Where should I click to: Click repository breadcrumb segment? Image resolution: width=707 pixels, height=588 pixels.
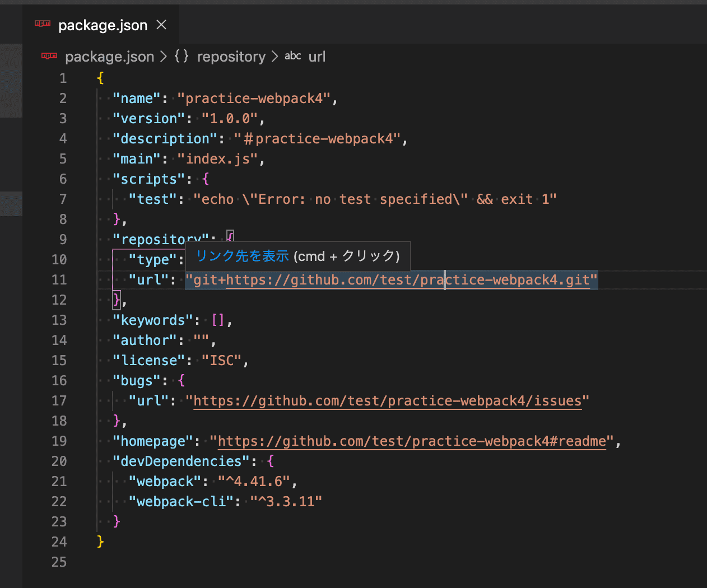pyautogui.click(x=231, y=57)
